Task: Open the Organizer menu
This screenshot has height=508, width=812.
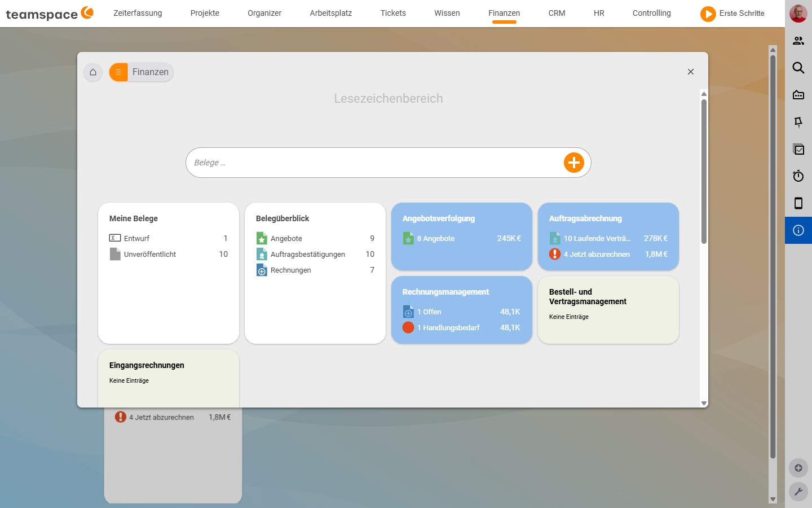Action: click(x=264, y=13)
